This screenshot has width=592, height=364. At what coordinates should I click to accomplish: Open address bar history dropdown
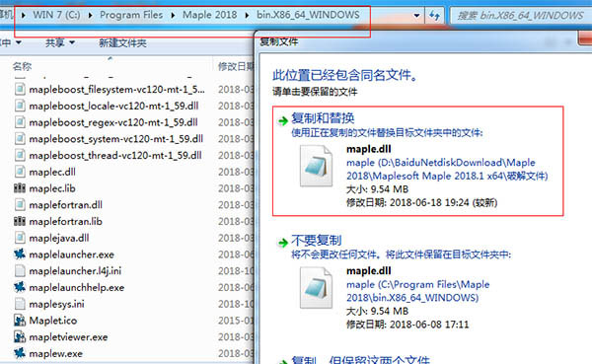pos(416,16)
